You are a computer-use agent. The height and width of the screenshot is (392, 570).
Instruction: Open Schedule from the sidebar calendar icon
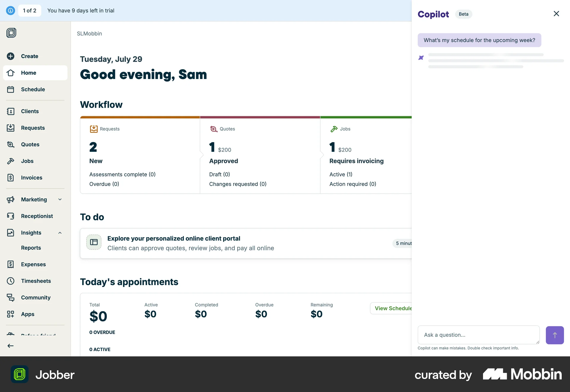(11, 89)
